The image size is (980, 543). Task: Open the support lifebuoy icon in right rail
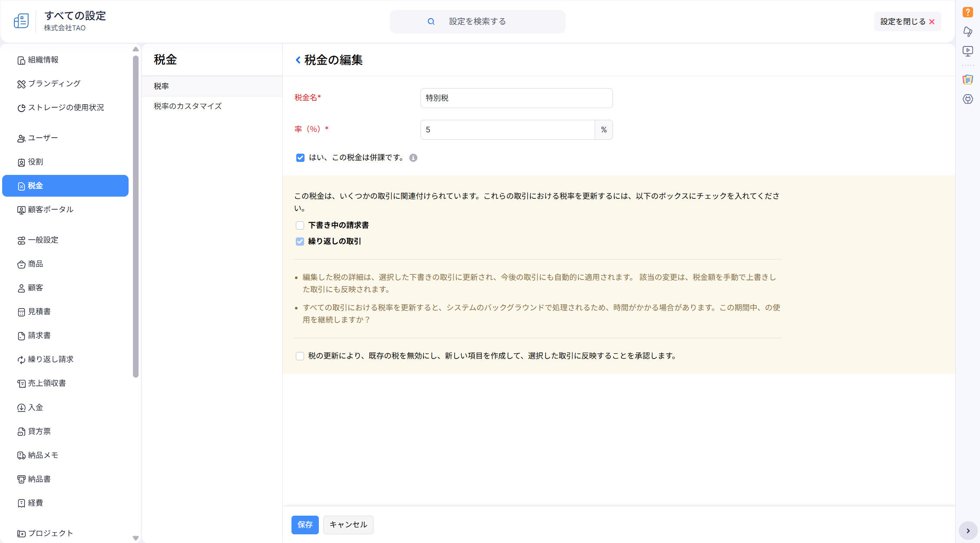click(x=967, y=99)
